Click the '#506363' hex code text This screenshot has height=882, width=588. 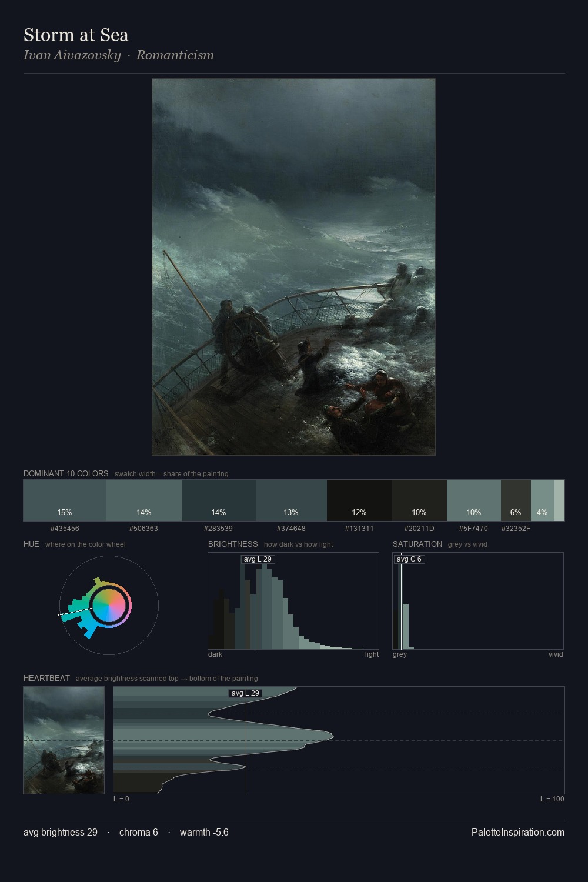pyautogui.click(x=143, y=528)
